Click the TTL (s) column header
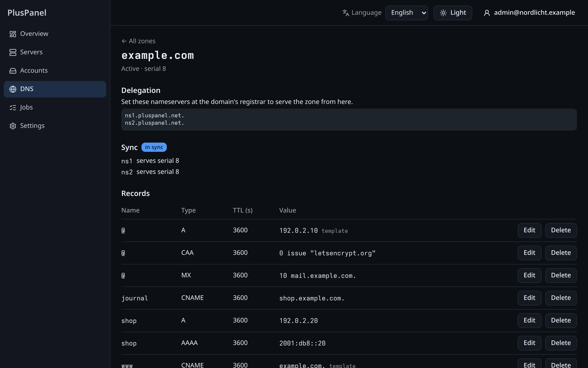Image resolution: width=588 pixels, height=368 pixels. (x=243, y=210)
